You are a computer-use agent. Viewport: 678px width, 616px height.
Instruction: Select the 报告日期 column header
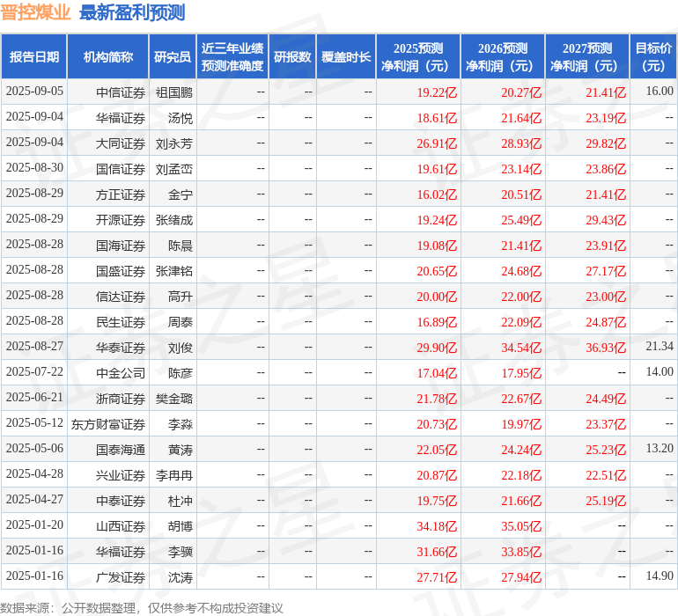(34, 57)
